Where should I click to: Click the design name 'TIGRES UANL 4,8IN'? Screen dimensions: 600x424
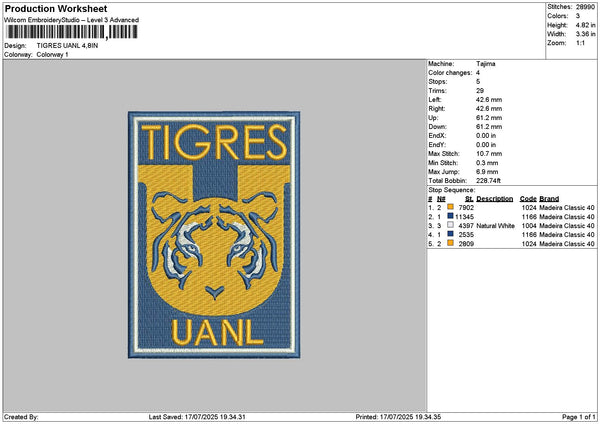(x=67, y=46)
